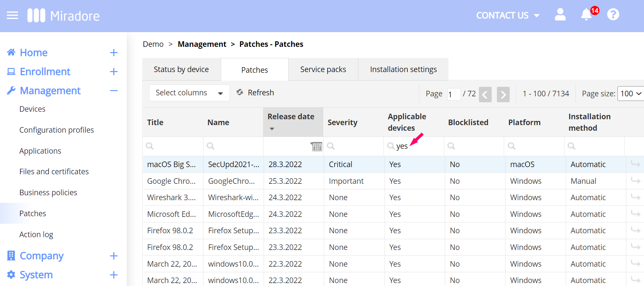Expand the Company section plus sign
The image size is (644, 286).
point(114,256)
